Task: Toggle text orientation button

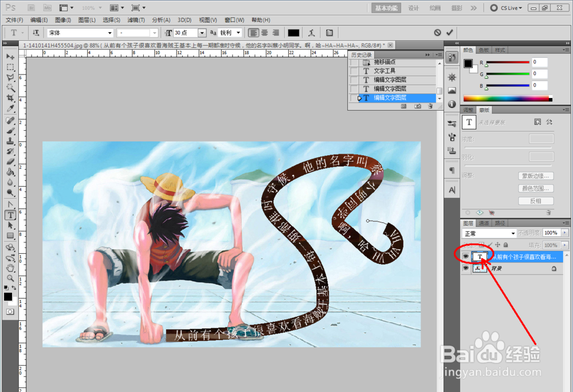Action: coord(36,33)
